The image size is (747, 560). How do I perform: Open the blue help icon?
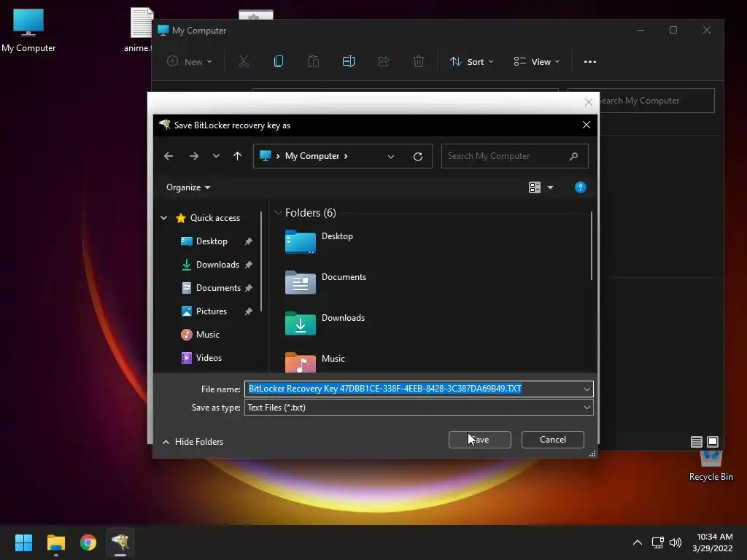pos(580,187)
